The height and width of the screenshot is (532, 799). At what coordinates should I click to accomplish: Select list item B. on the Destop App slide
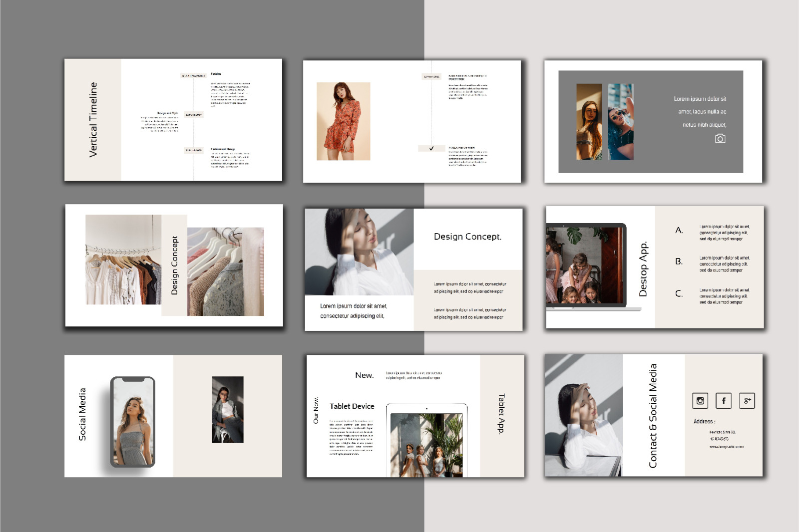click(679, 262)
